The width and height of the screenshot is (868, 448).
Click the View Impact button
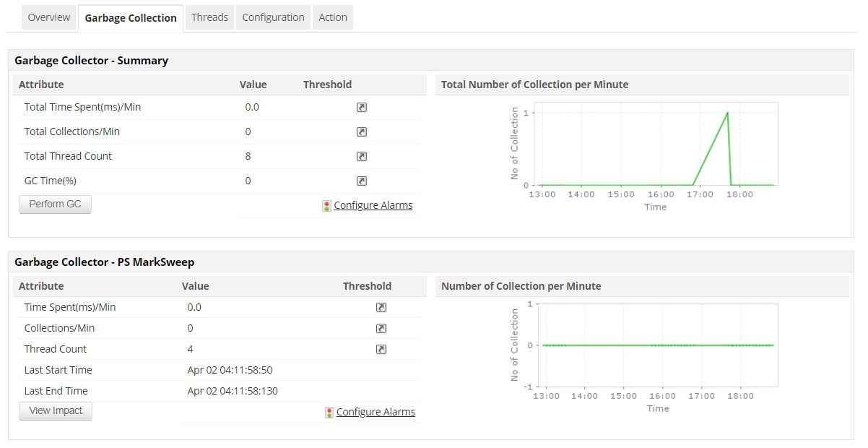[x=55, y=410]
